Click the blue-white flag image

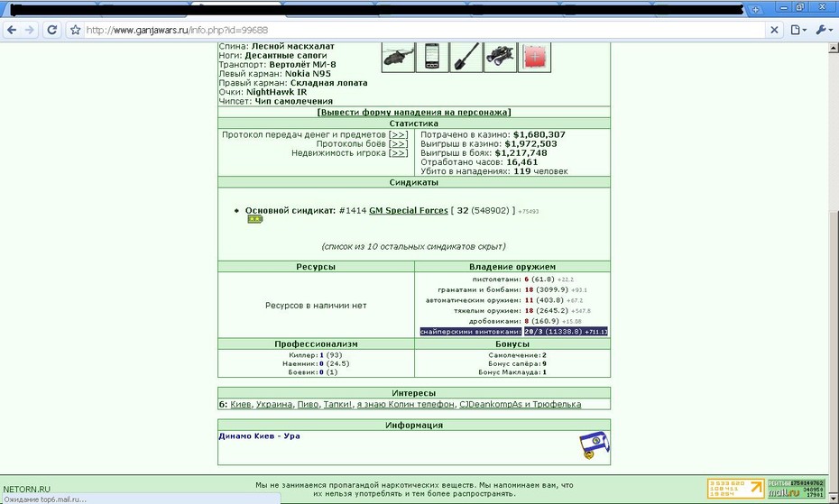[594, 445]
